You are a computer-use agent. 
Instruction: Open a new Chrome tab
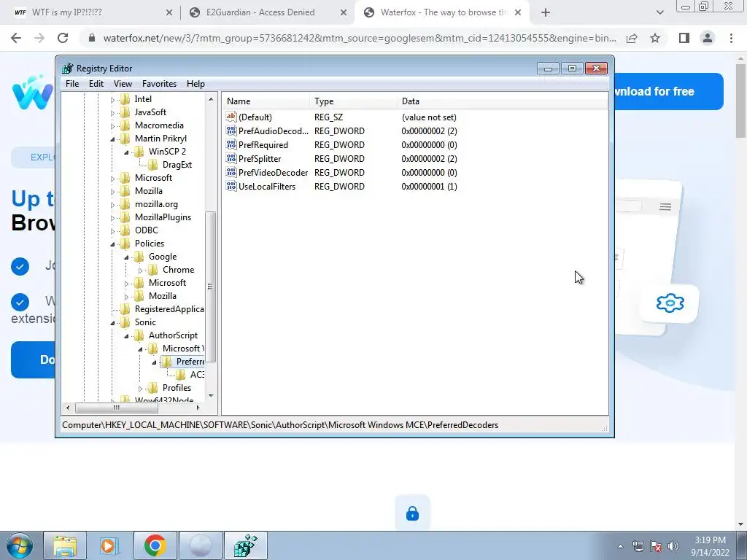pyautogui.click(x=546, y=13)
